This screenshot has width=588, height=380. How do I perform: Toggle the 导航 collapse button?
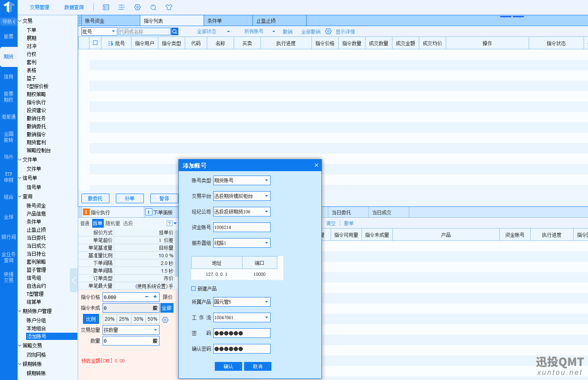click(x=9, y=21)
